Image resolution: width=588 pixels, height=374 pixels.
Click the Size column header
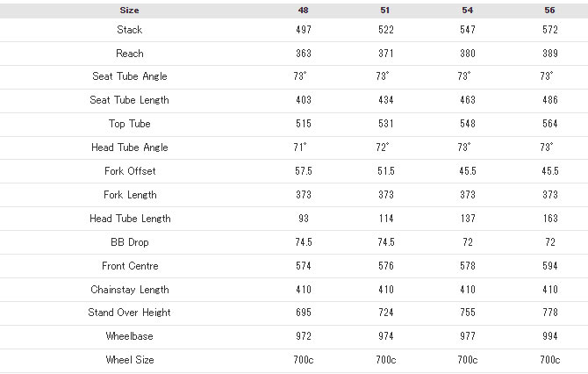coord(129,11)
